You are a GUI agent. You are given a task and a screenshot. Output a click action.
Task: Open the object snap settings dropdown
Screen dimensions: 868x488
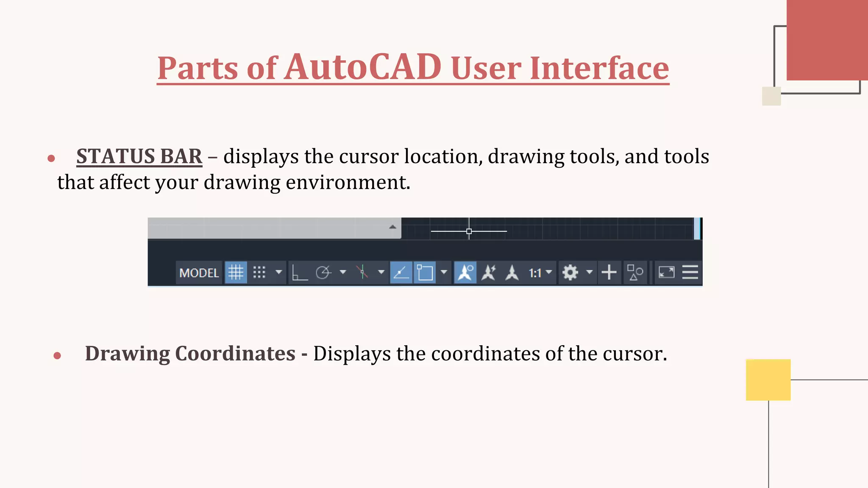coord(444,272)
